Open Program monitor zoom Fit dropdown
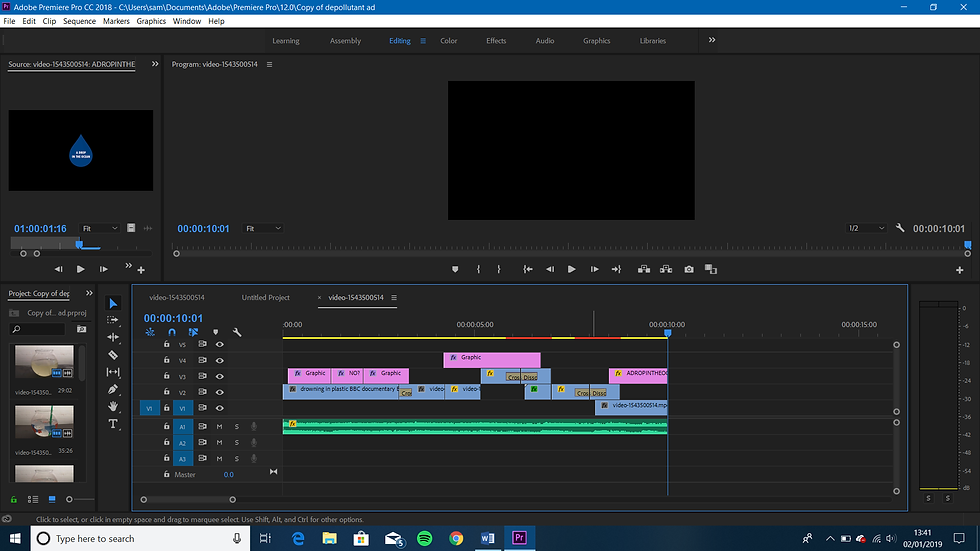Image resolution: width=980 pixels, height=551 pixels. click(x=263, y=229)
